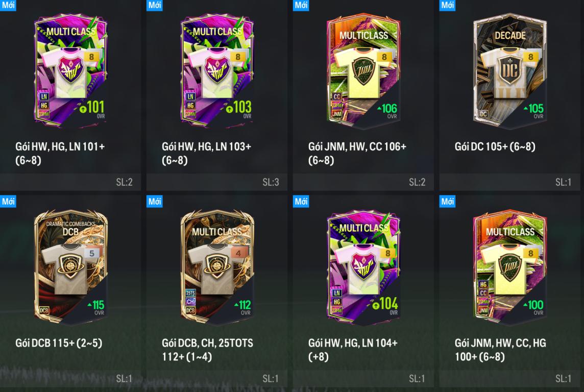Select the Multi Class 112 OVR gold pack

pyautogui.click(x=217, y=267)
